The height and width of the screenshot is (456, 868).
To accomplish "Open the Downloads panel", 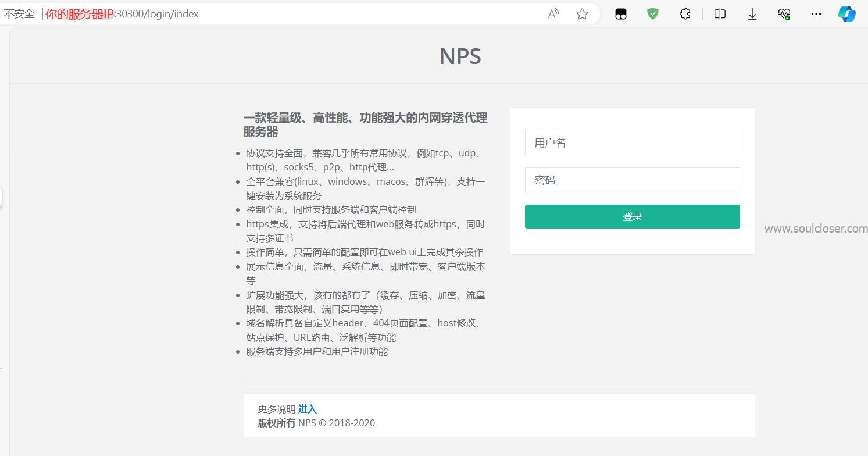I will point(752,13).
